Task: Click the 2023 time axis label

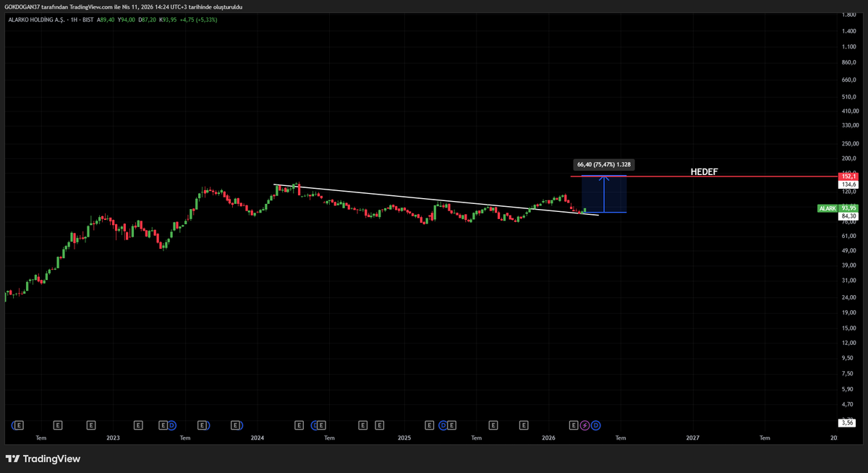Action: tap(113, 438)
